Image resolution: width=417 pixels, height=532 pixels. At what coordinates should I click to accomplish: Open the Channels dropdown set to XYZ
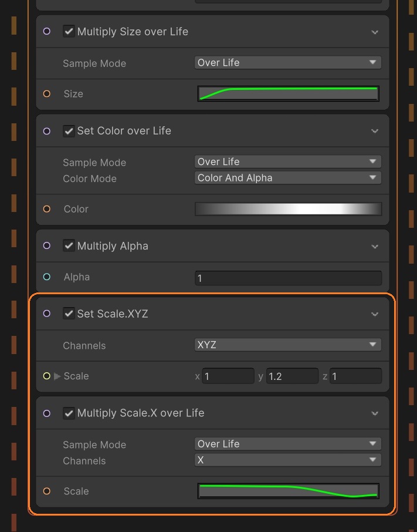287,345
